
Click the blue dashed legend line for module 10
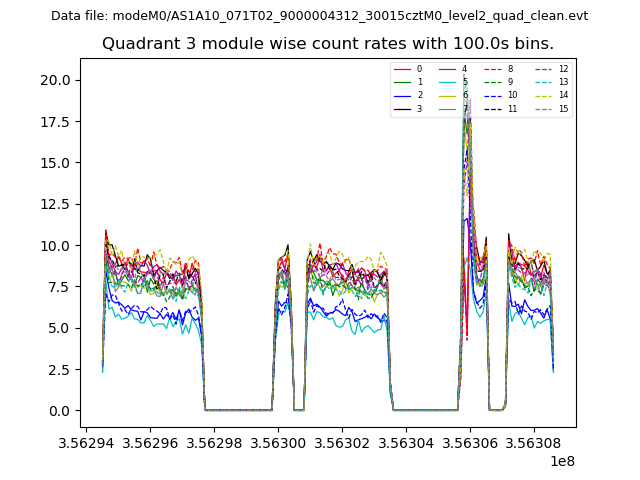(x=495, y=95)
